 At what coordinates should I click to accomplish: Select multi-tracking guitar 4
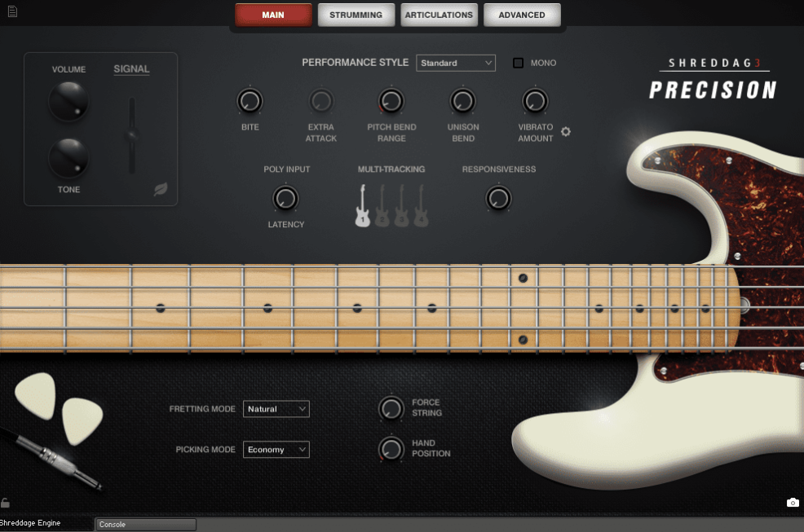(x=421, y=205)
